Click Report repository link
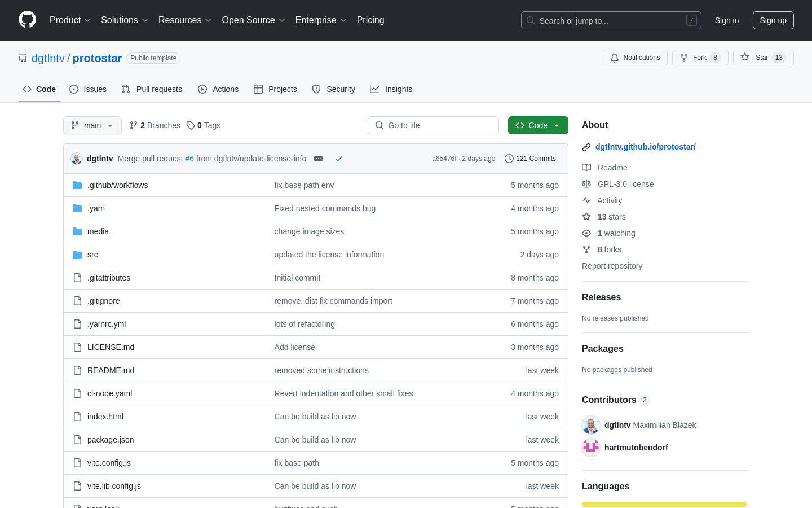Screen dimensions: 812x508 612,266
